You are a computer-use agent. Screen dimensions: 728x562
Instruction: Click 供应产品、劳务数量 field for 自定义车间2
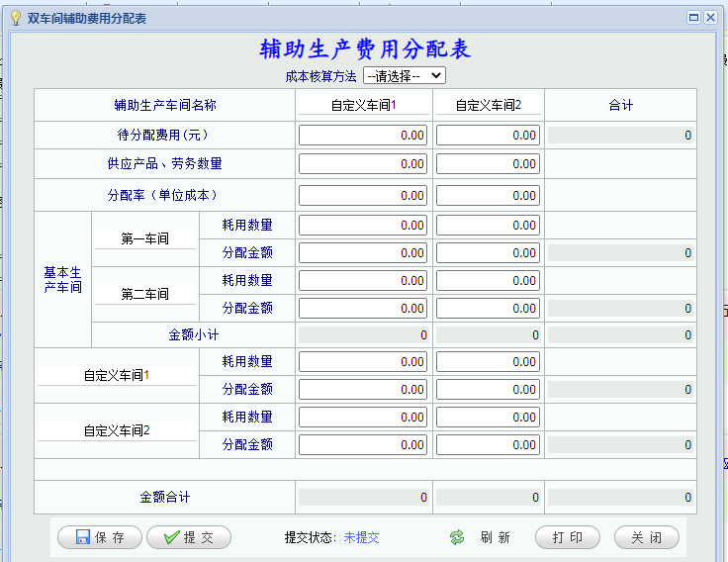(x=488, y=164)
